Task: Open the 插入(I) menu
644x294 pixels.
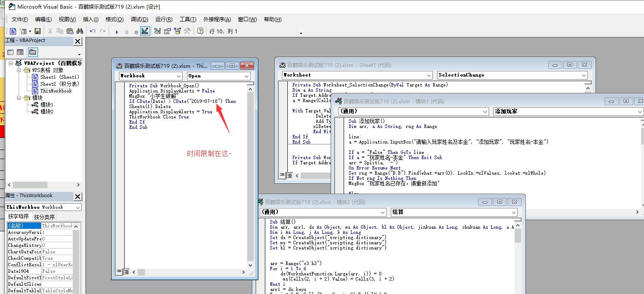Action: pos(90,19)
